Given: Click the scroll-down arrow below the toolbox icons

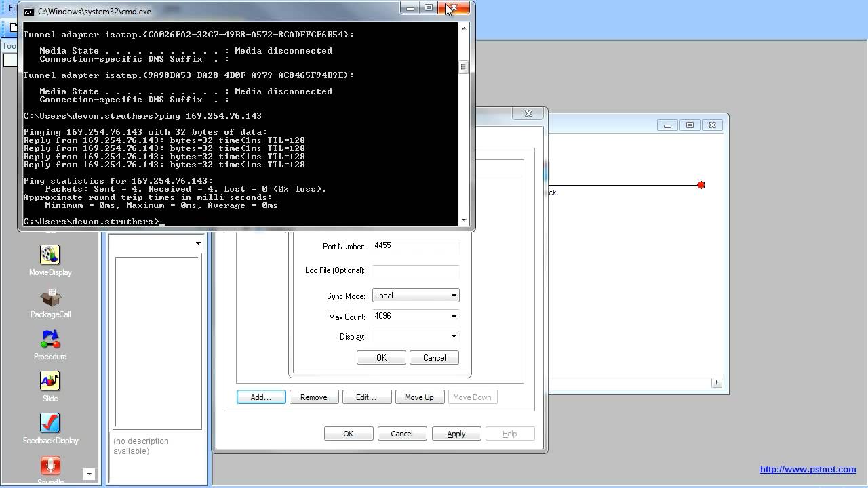Looking at the screenshot, I should pyautogui.click(x=90, y=474).
